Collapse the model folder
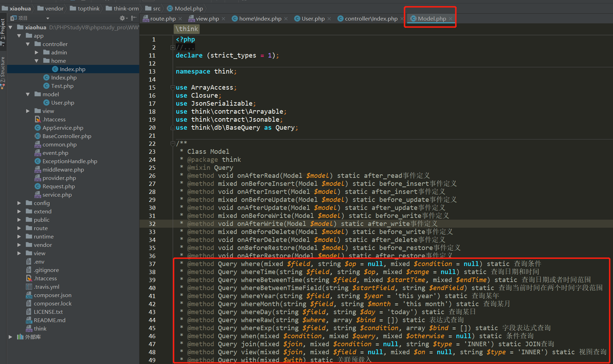This screenshot has height=364, width=613. 28,94
